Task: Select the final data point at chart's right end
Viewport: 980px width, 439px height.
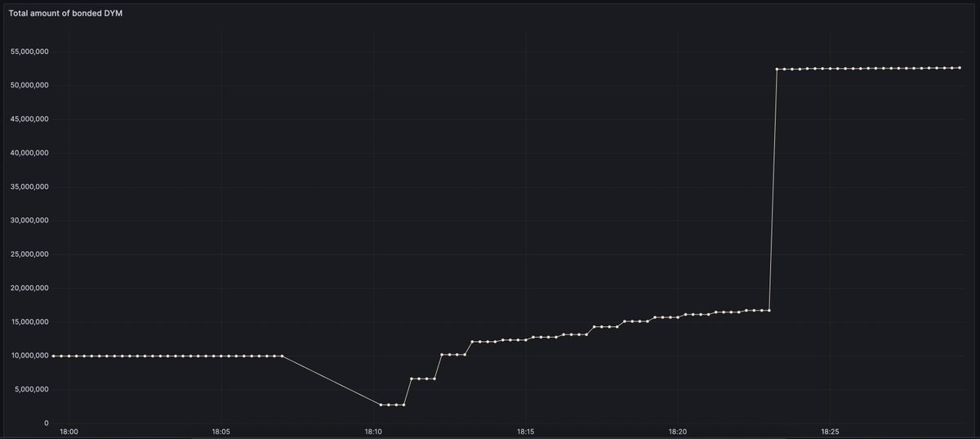Action: point(960,68)
